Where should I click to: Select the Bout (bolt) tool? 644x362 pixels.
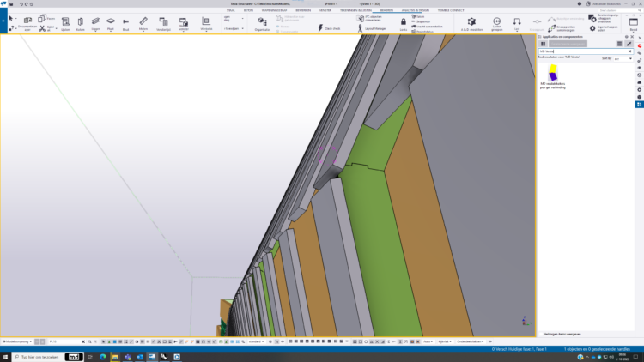click(x=125, y=24)
